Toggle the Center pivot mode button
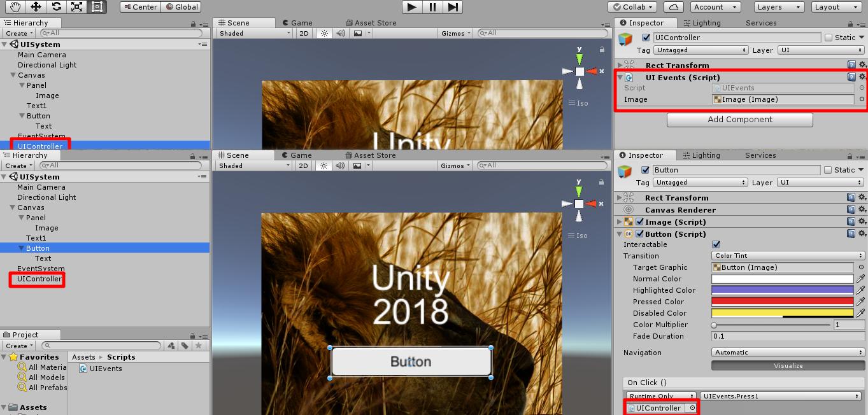 pos(140,7)
